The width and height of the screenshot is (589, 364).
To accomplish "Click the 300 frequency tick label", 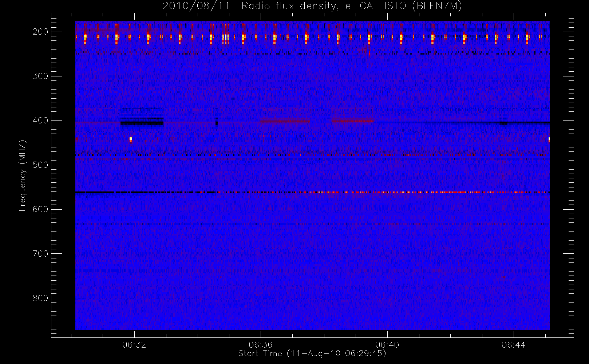I will 40,76.
